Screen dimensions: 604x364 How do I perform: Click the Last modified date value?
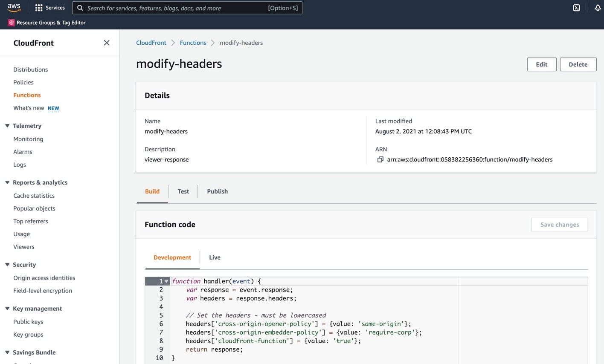click(x=424, y=131)
